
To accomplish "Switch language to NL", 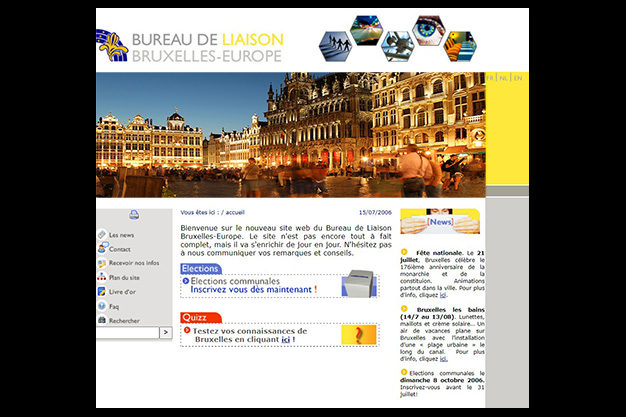I will tap(504, 78).
